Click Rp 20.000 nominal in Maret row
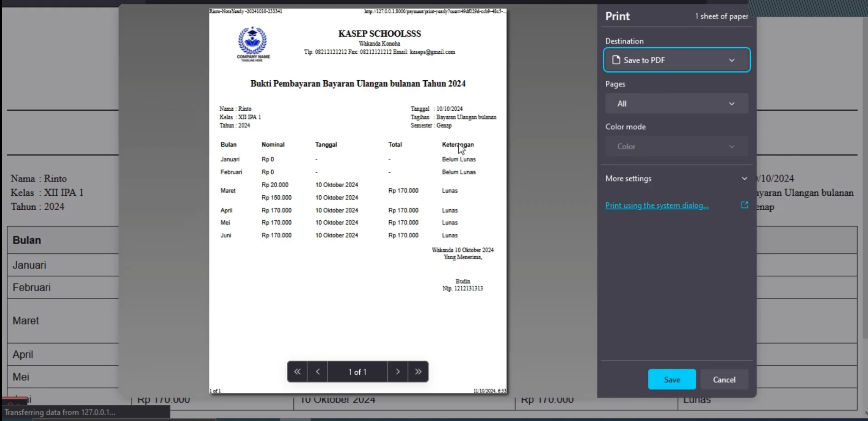Viewport: 868px width, 421px height. tap(275, 185)
